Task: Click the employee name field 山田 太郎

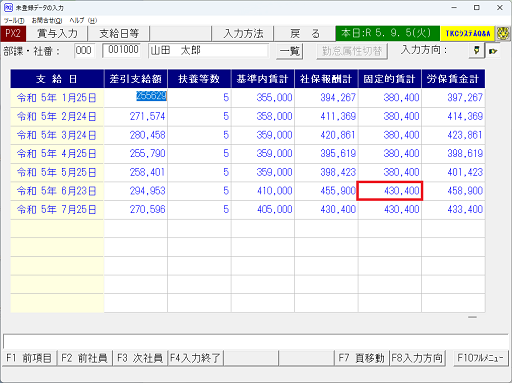Action: [208, 51]
